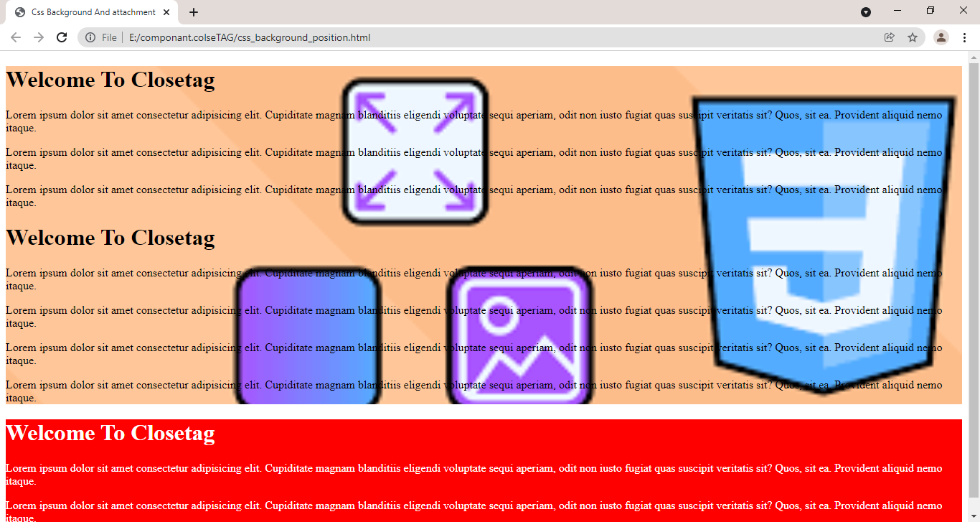The image size is (980, 522).
Task: Open the Chrome profile avatar
Action: click(x=941, y=37)
